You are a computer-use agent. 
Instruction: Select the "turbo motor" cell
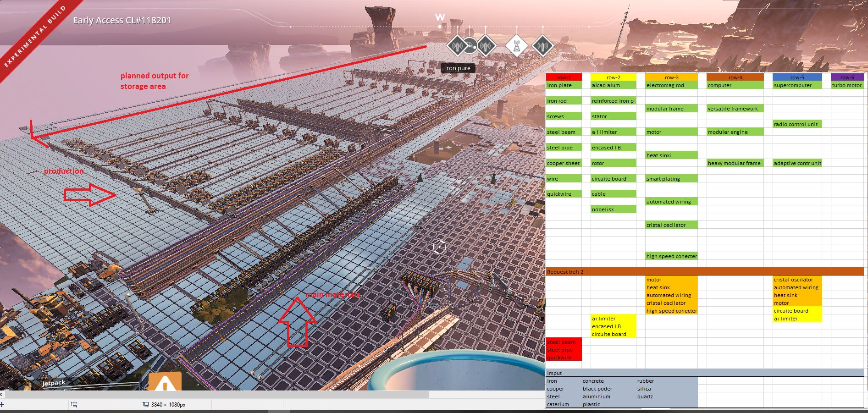pyautogui.click(x=847, y=85)
